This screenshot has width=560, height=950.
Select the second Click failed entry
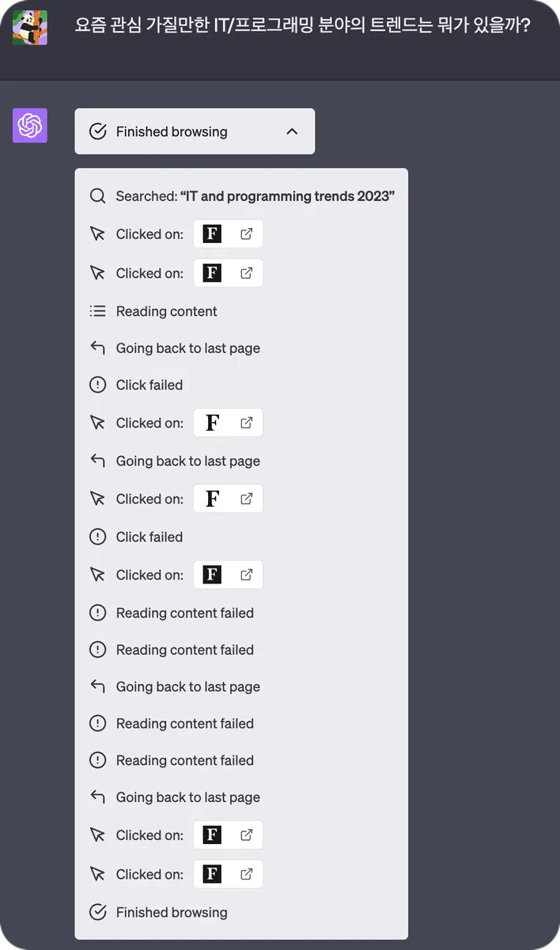149,537
